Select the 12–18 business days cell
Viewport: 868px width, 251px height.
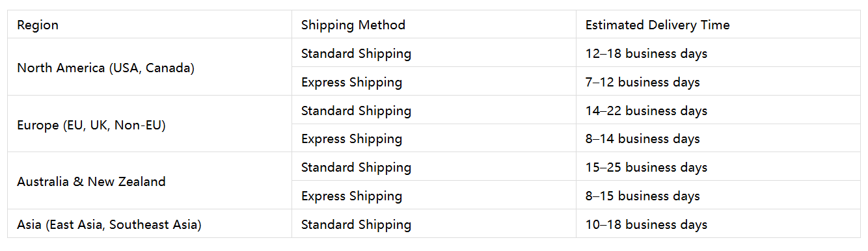tap(718, 53)
